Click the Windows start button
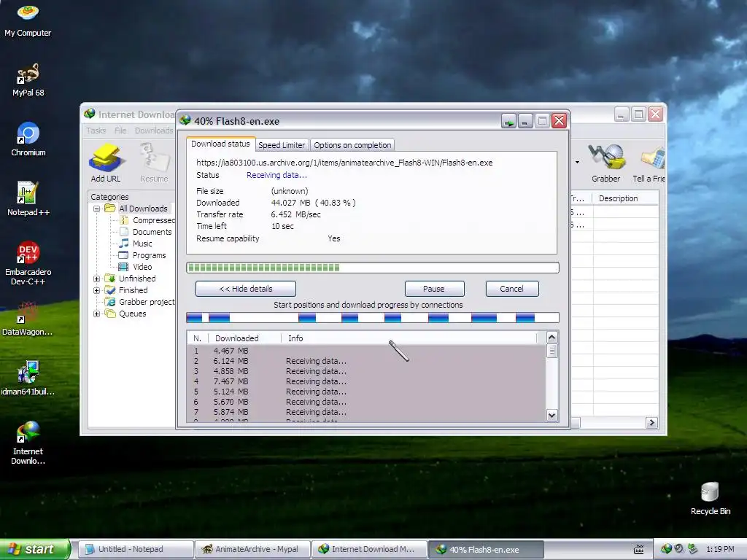Screen dimensions: 747x560 (34, 549)
